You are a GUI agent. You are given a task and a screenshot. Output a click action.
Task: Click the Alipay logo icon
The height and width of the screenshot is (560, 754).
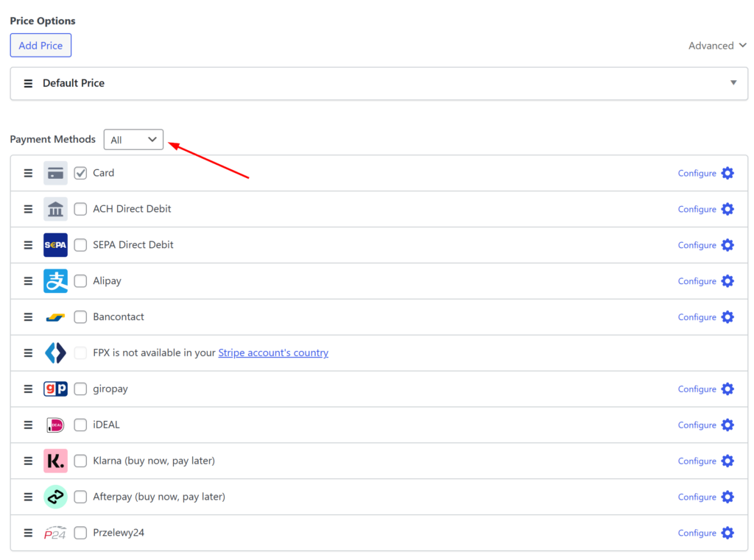pyautogui.click(x=55, y=280)
